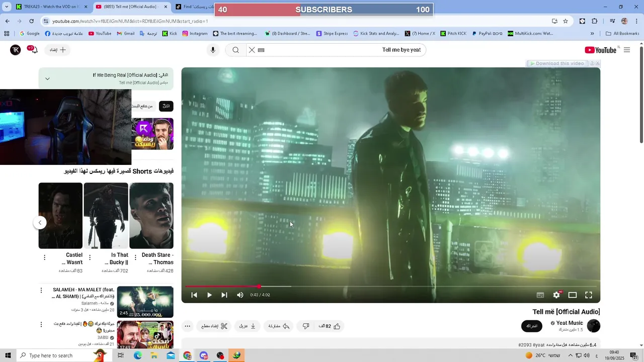644x362 pixels.
Task: Open the YouTube hamburger guide menu
Action: point(627,50)
